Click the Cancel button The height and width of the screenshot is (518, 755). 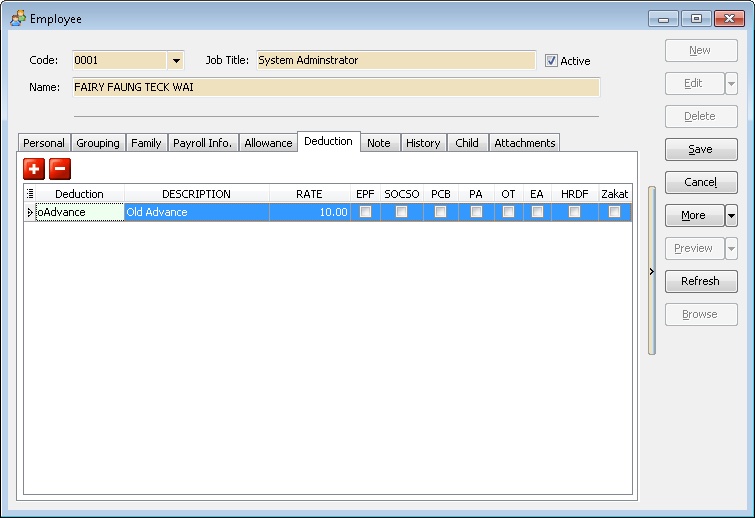click(701, 182)
